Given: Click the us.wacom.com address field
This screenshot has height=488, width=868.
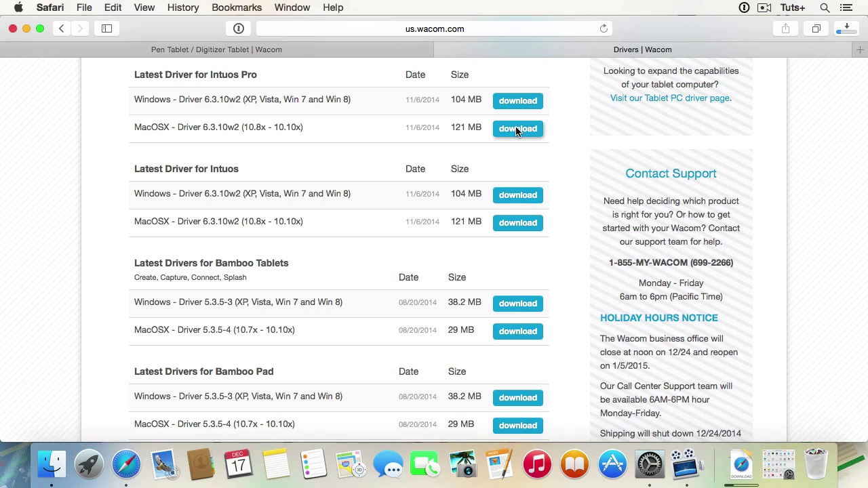Looking at the screenshot, I should tap(435, 28).
